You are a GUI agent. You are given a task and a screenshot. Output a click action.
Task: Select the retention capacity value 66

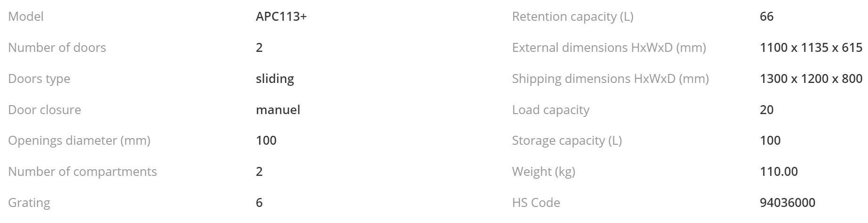point(767,17)
